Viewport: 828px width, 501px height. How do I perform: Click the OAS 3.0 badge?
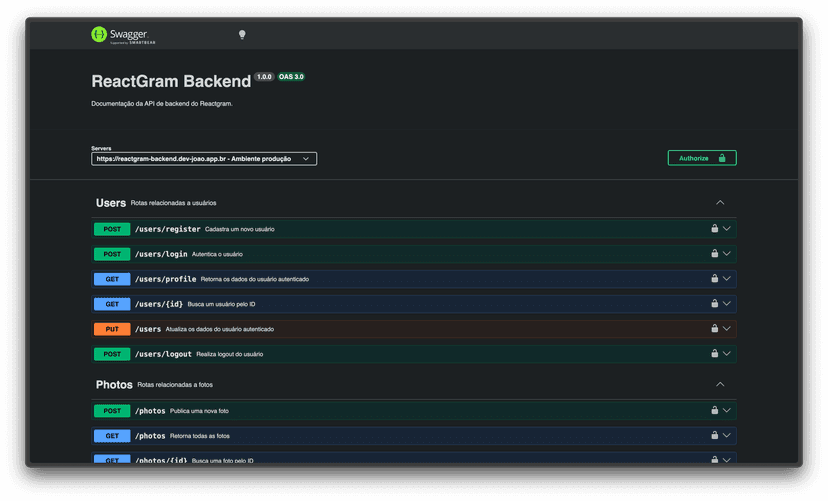291,77
